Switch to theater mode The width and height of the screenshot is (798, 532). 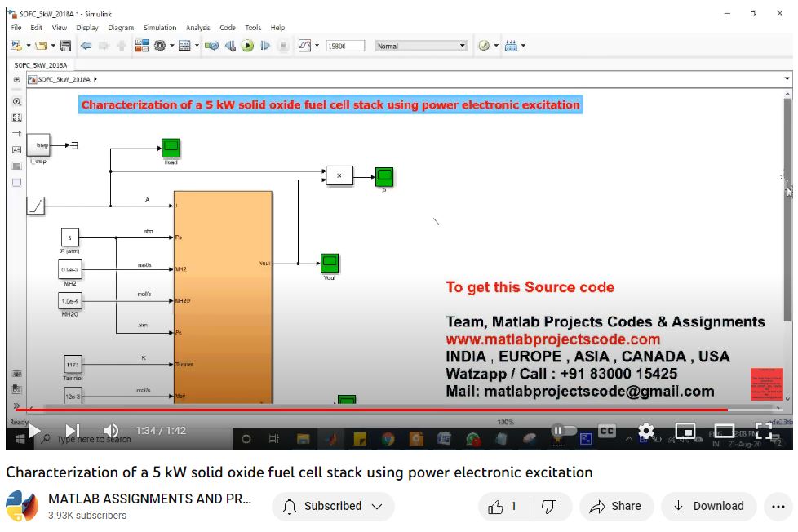click(725, 431)
